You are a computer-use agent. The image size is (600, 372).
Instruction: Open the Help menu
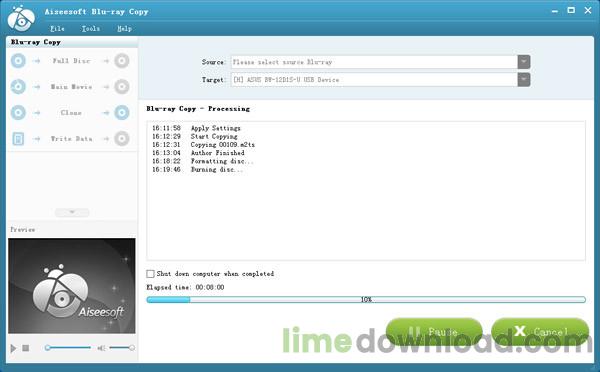pyautogui.click(x=124, y=29)
